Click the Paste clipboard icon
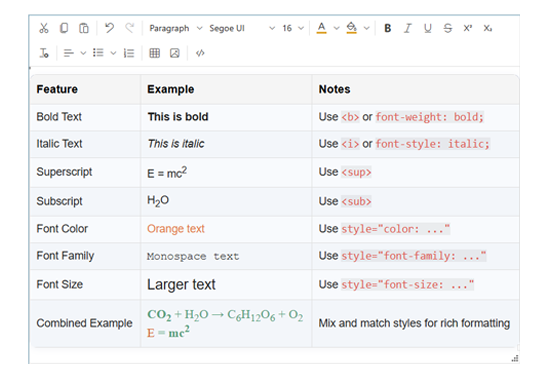 tap(84, 28)
